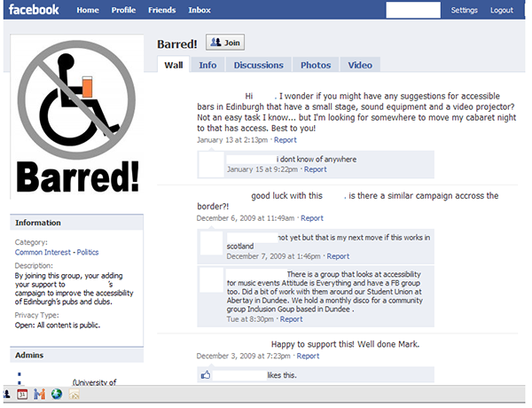Image resolution: width=532 pixels, height=408 pixels.
Task: Open the globe browser icon in taskbar
Action: coord(57,394)
